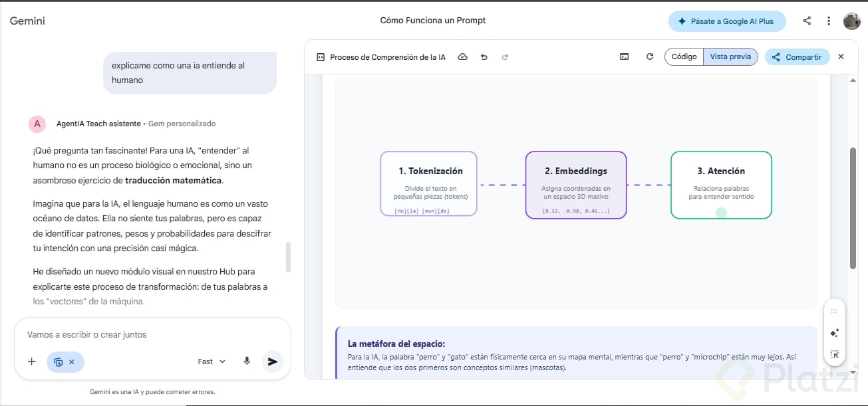Open the console panel icon
The width and height of the screenshot is (868, 406).
pos(624,57)
